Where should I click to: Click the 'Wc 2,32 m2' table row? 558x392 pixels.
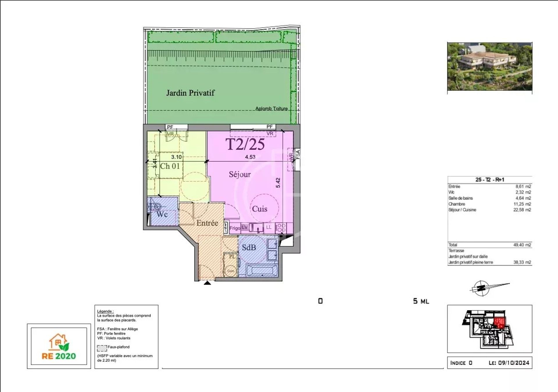point(490,192)
